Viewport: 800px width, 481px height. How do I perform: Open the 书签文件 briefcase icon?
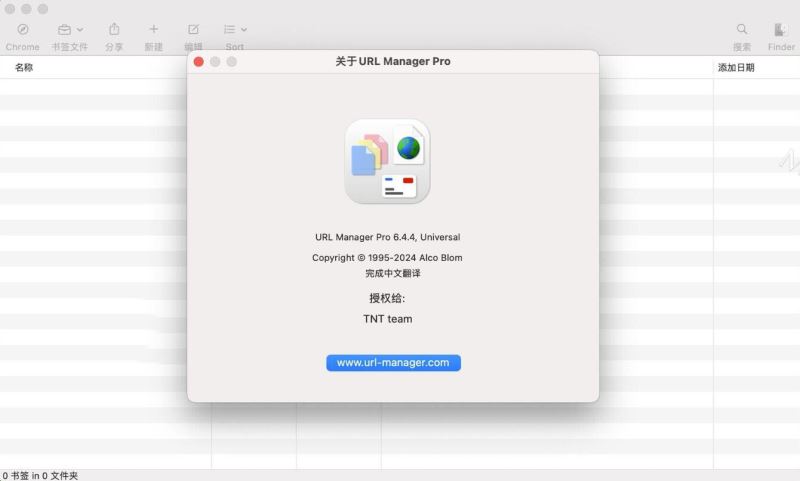coord(64,30)
